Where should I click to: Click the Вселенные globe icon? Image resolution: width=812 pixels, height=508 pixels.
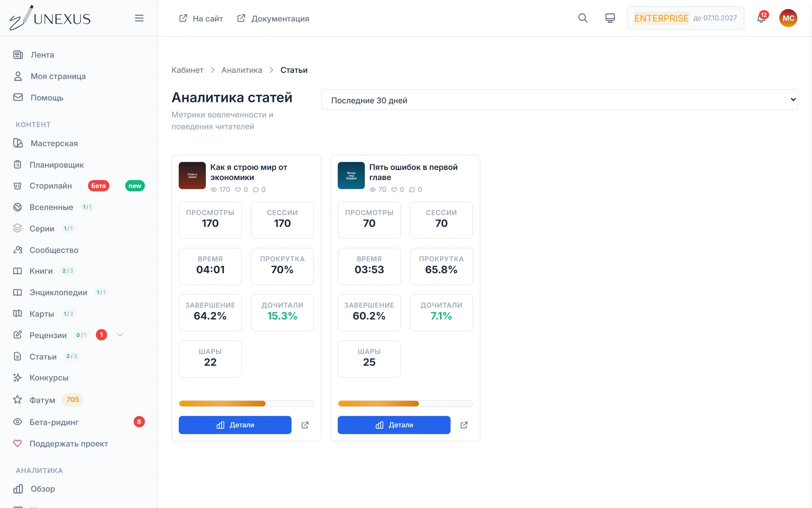[17, 207]
